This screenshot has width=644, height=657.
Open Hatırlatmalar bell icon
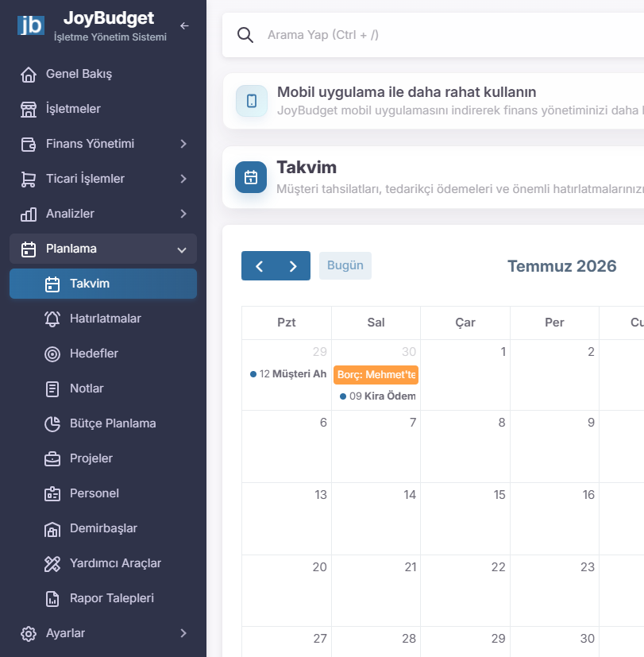coord(52,319)
